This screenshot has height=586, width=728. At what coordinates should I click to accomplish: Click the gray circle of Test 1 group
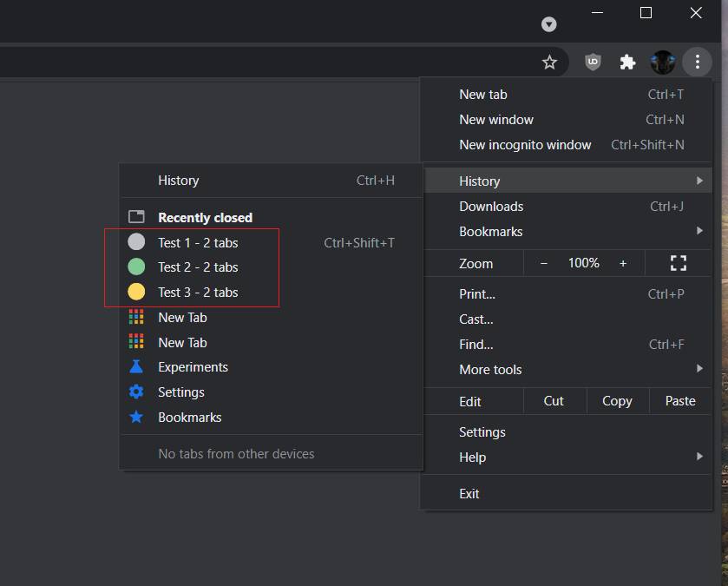point(136,242)
